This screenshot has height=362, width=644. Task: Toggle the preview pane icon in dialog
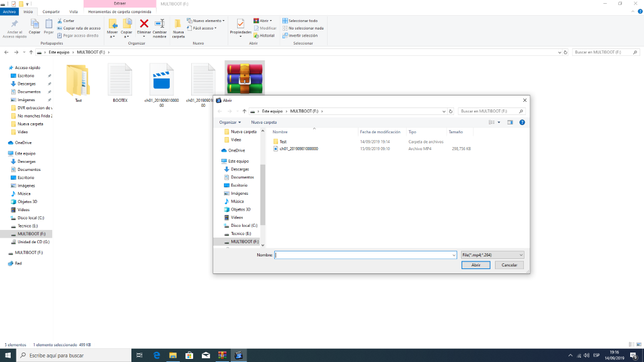click(x=510, y=122)
